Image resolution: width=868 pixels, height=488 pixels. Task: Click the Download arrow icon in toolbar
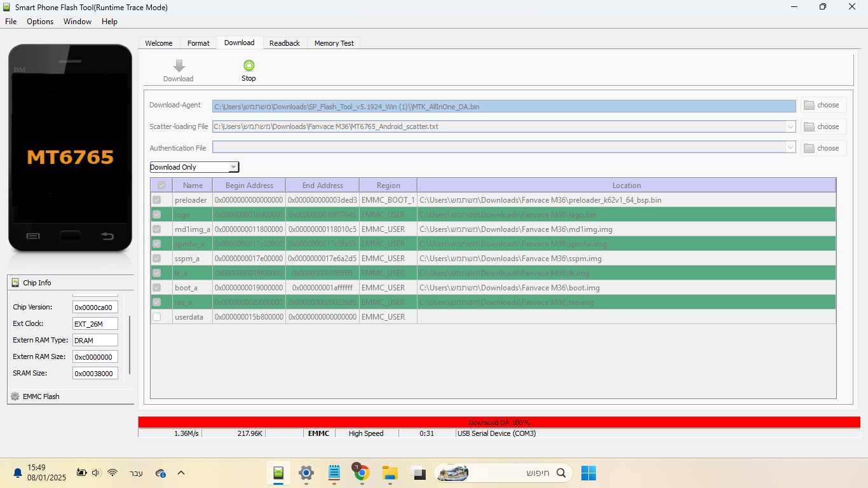point(179,65)
